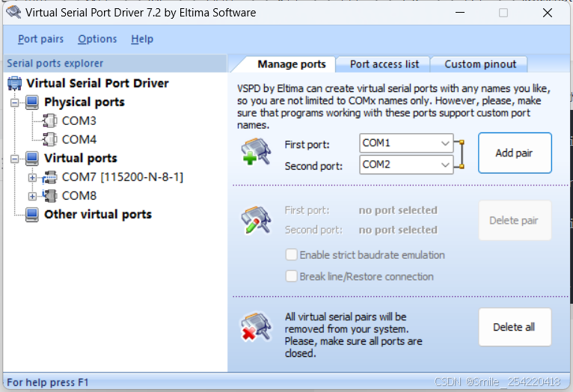Image resolution: width=573 pixels, height=392 pixels.
Task: Select COM8 in the ports tree
Action: [79, 196]
